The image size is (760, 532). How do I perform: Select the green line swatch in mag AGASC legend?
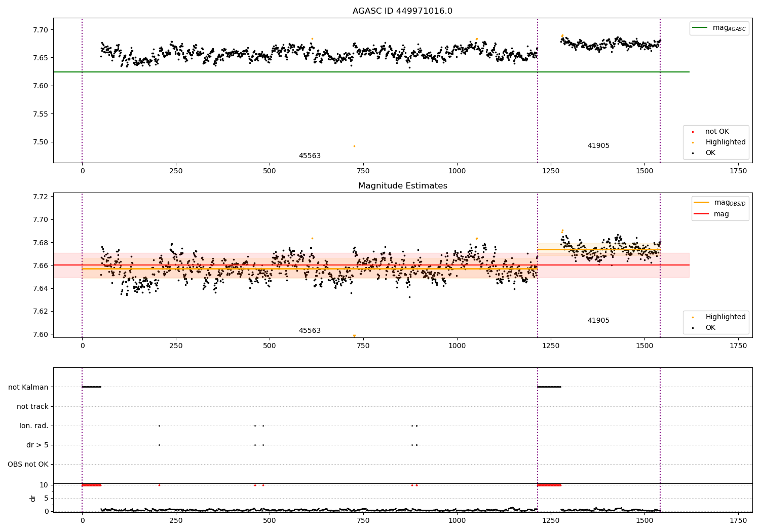[x=700, y=28]
